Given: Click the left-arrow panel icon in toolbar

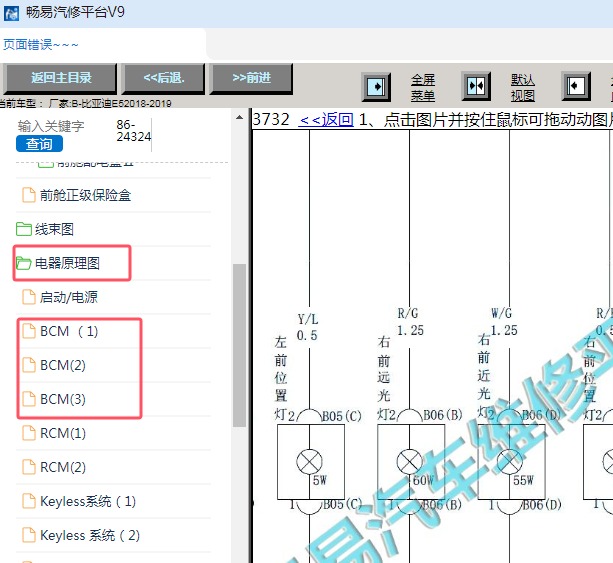Looking at the screenshot, I should point(576,86).
